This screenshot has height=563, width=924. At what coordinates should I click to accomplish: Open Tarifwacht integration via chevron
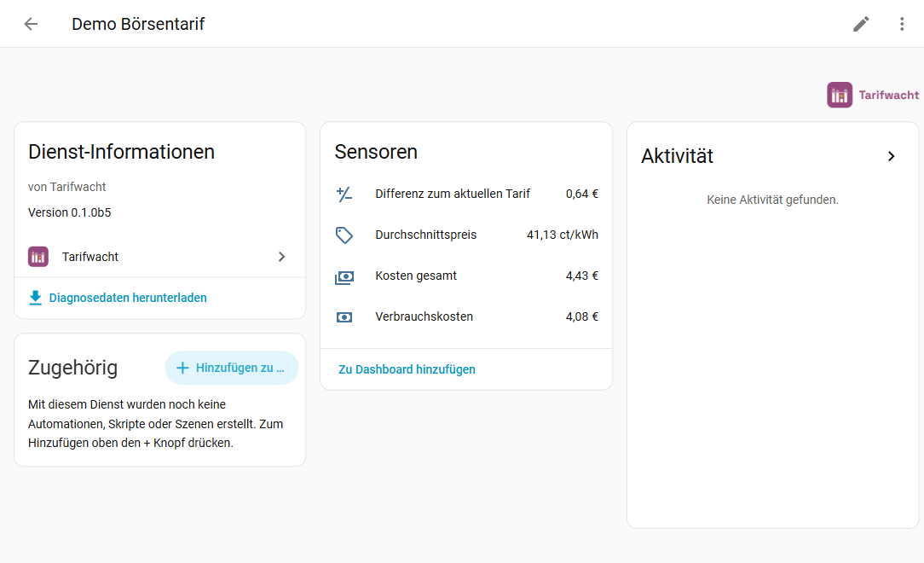tap(281, 257)
